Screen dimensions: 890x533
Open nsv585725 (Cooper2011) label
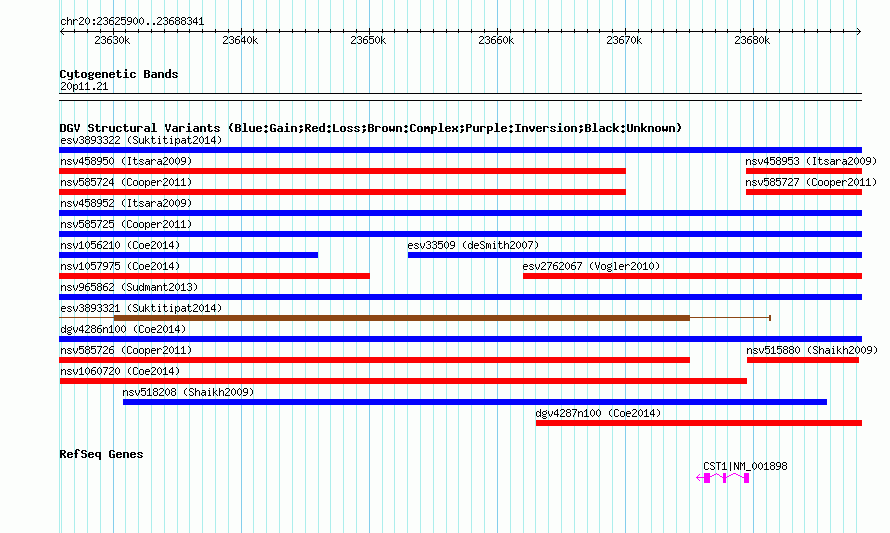pyautogui.click(x=126, y=224)
